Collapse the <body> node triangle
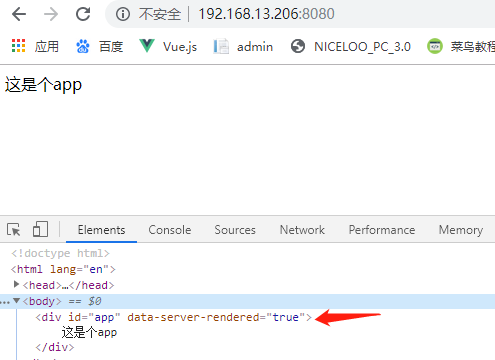 coord(16,301)
